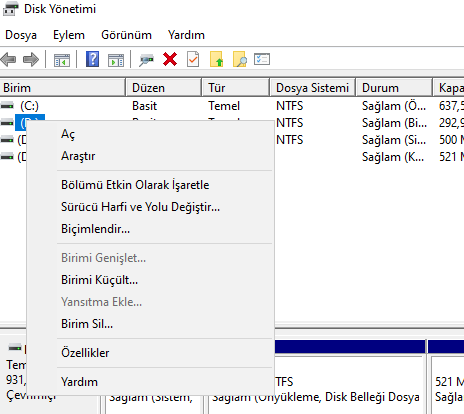Viewport: 464px width, 414px height.
Task: Click the folder with magnifier search icon
Action: tap(240, 59)
